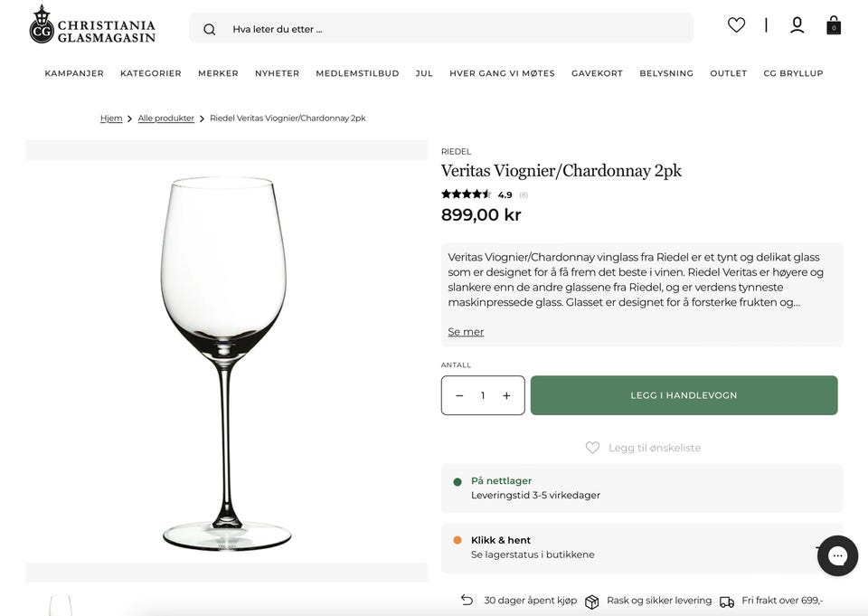This screenshot has width=868, height=616.
Task: Type in the Hva leter du etter search field
Action: (452, 29)
